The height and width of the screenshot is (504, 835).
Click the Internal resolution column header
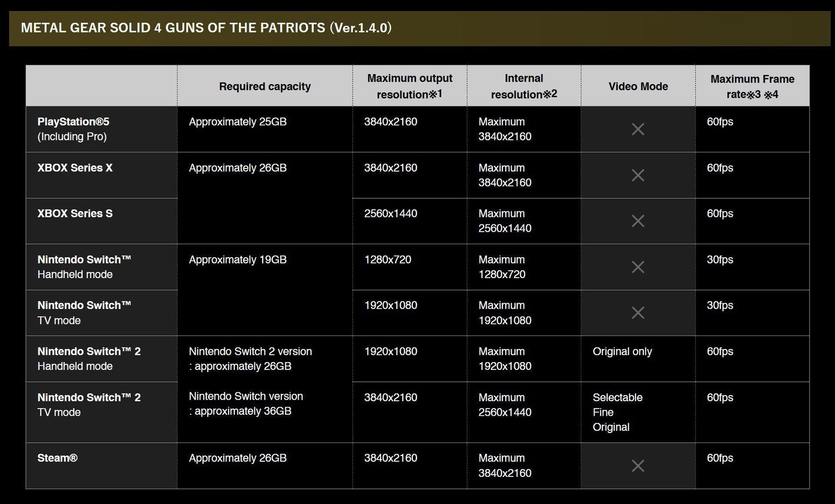click(524, 86)
